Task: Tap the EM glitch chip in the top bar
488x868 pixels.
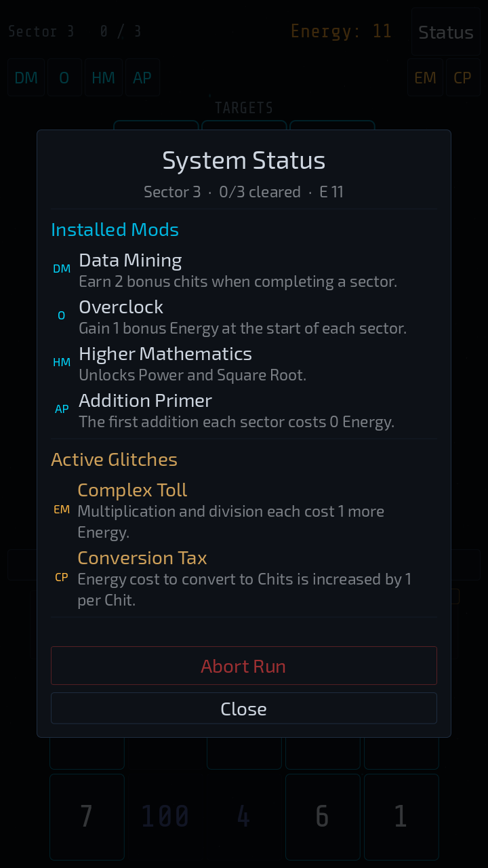Action: [x=425, y=78]
